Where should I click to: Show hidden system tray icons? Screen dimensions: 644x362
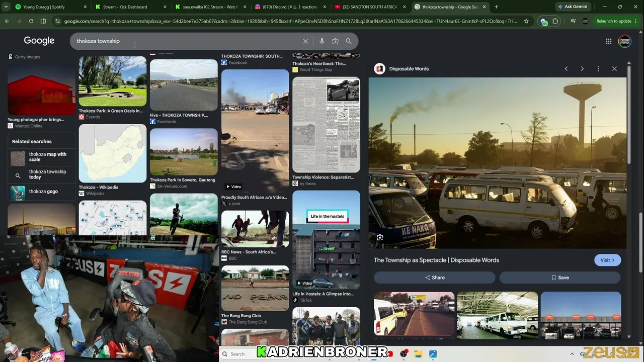coord(572,354)
